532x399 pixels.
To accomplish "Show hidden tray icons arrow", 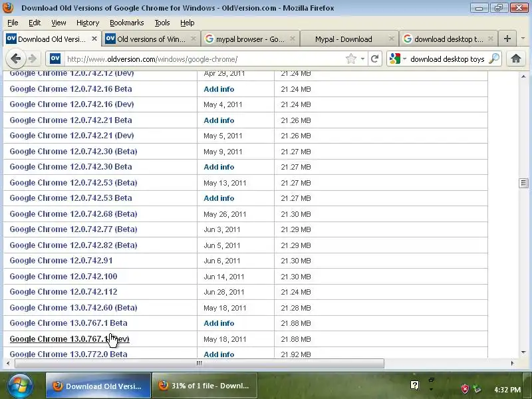I will (431, 389).
